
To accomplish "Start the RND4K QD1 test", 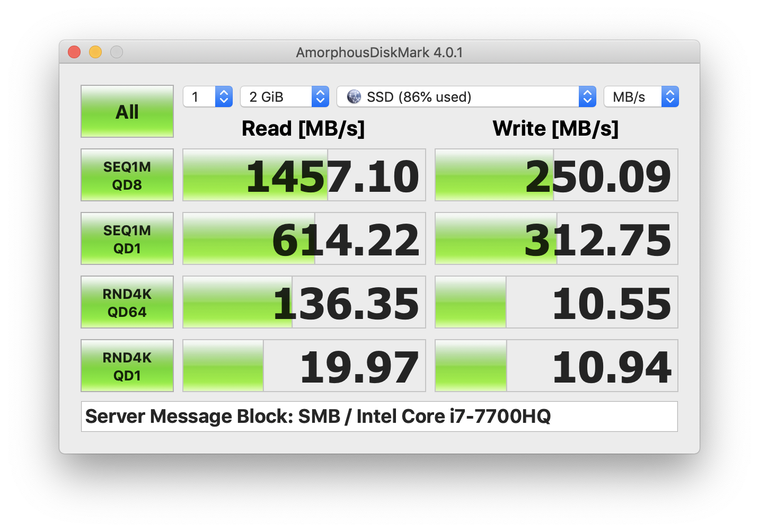I will 127,366.
